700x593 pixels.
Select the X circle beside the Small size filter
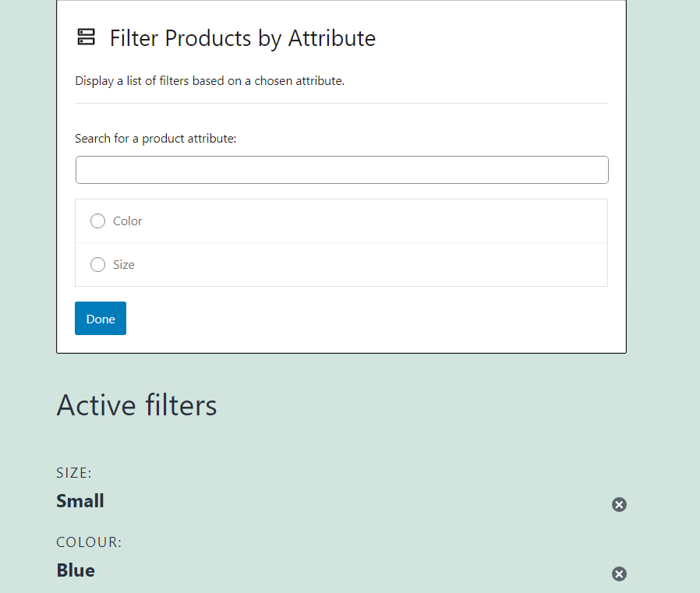click(x=619, y=504)
